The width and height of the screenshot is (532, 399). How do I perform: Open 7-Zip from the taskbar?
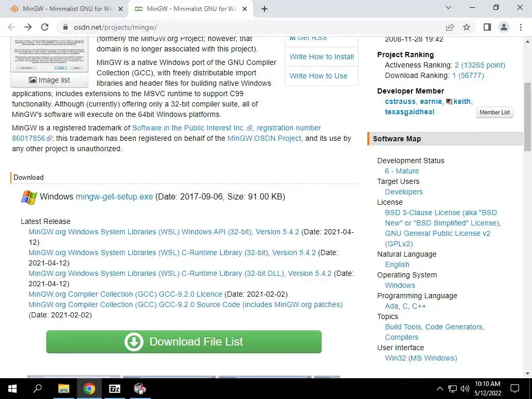[x=115, y=389]
